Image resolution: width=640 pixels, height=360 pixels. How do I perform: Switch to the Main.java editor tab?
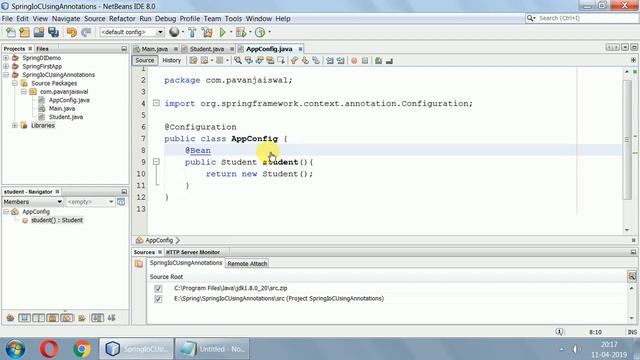point(155,49)
